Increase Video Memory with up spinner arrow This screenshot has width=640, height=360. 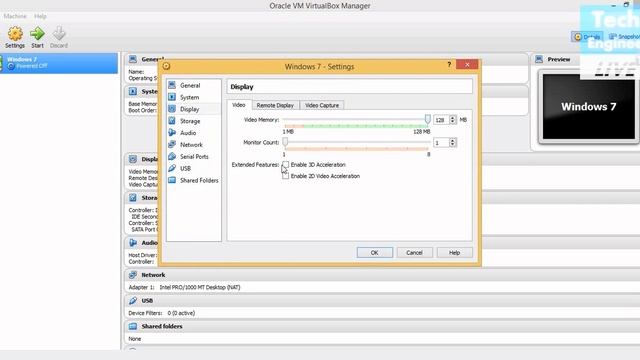pos(452,118)
